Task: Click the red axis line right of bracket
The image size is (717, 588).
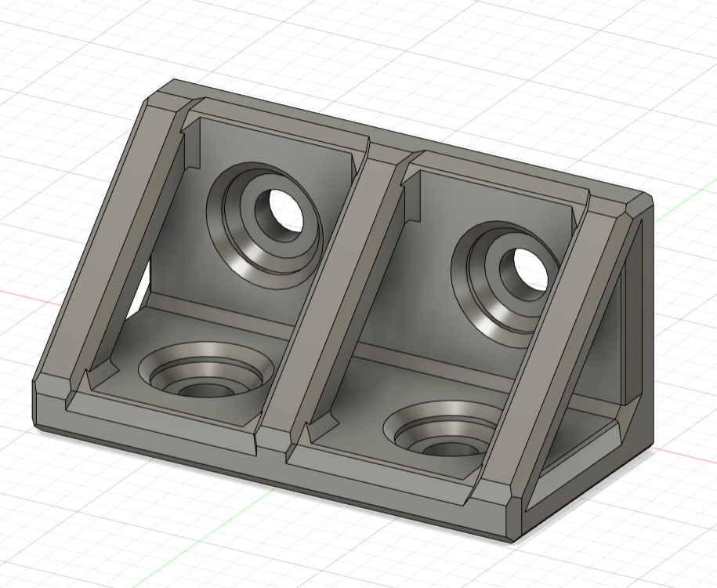Action: [686, 455]
